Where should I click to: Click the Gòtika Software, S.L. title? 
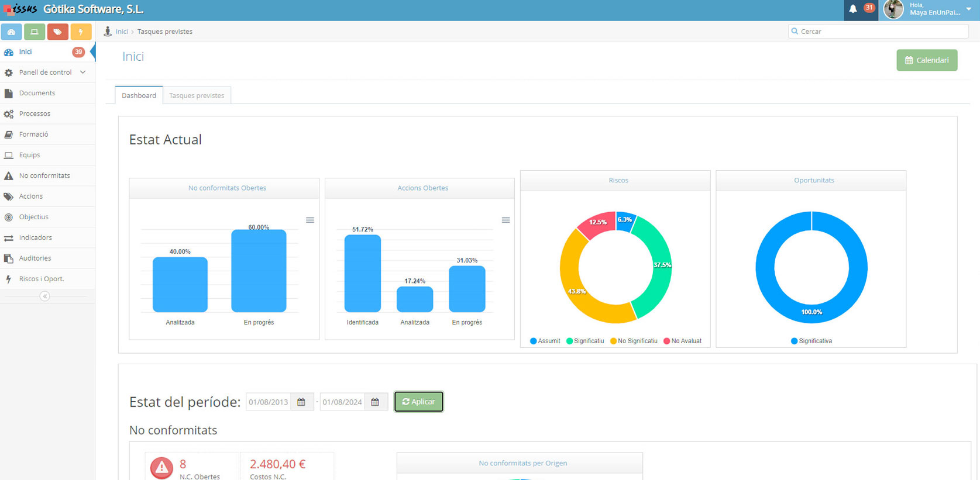93,9
